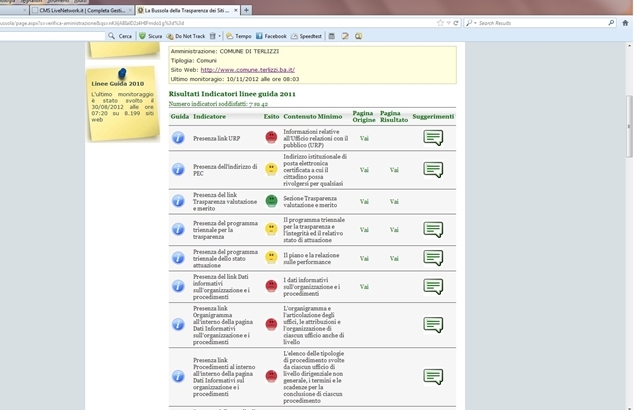This screenshot has height=410, width=640.
Task: Click red face for Procedimenti row
Action: tap(271, 376)
